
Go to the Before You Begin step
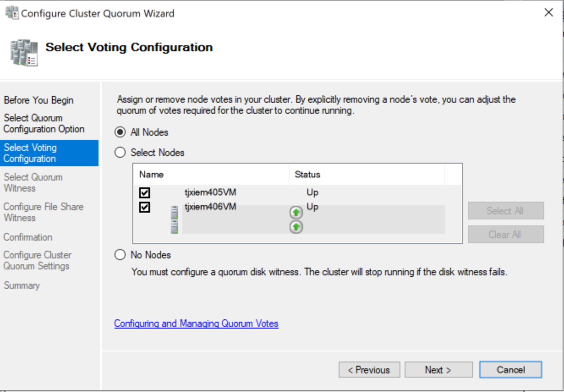[x=38, y=100]
